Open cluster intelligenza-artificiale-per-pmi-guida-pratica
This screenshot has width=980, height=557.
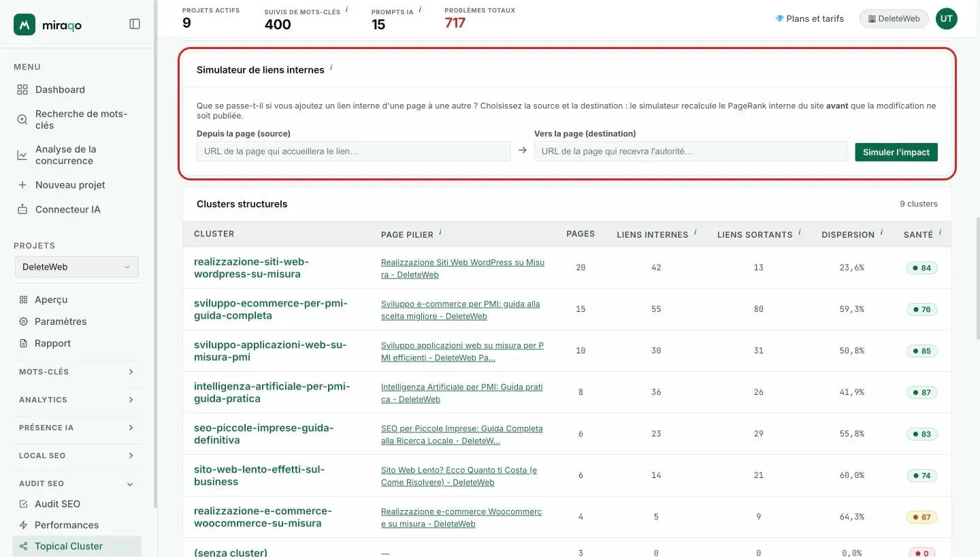[272, 392]
